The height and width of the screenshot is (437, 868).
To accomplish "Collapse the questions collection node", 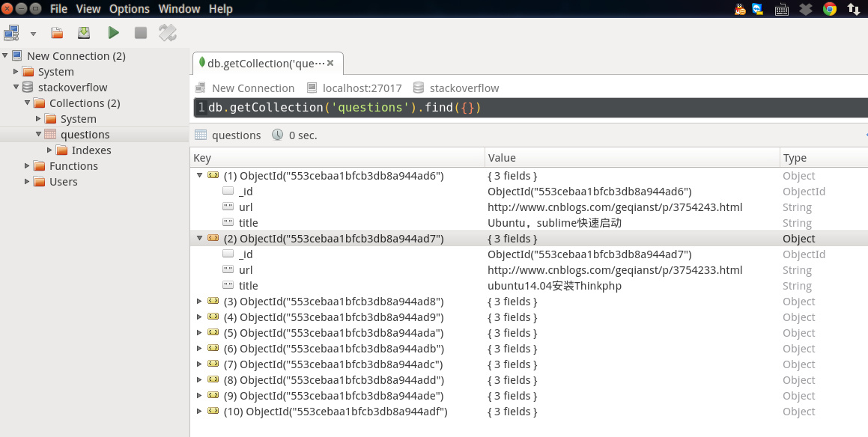I will click(x=38, y=134).
